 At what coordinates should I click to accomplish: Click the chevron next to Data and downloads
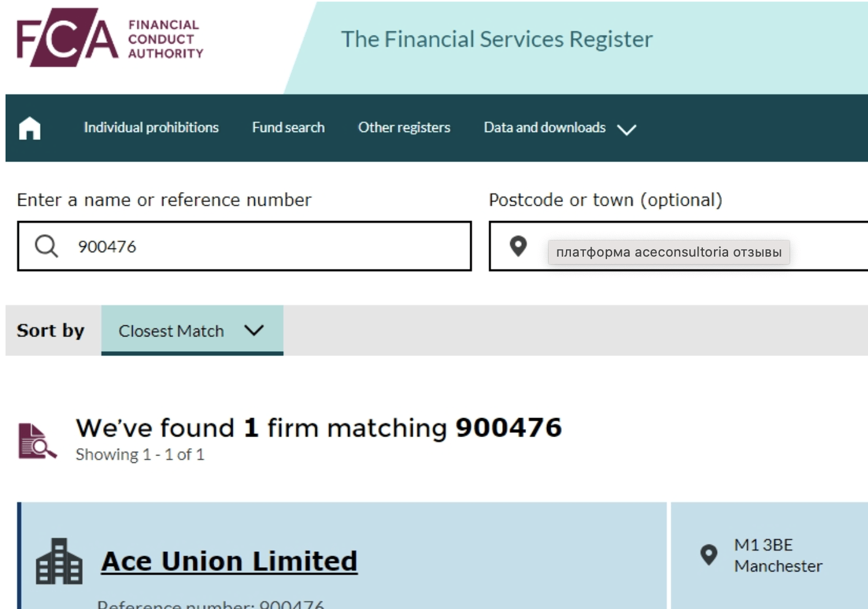click(x=626, y=130)
